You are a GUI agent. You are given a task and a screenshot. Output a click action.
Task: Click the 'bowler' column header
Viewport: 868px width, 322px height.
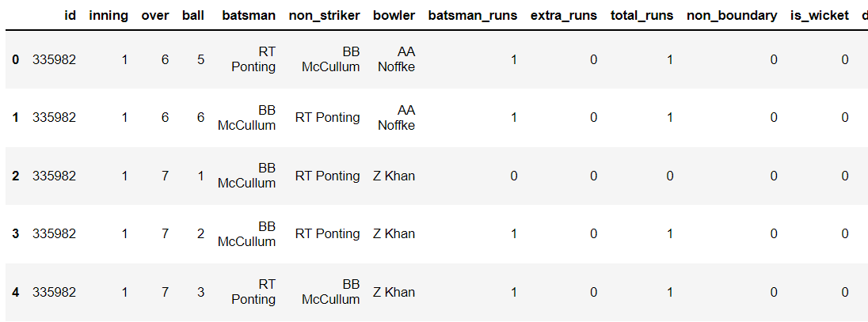pyautogui.click(x=394, y=16)
